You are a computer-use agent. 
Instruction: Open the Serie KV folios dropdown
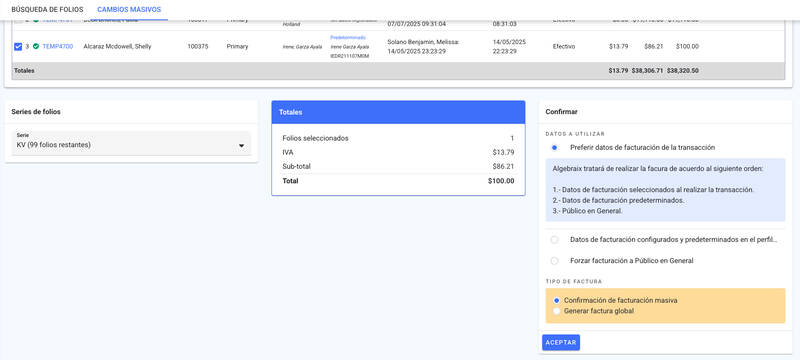point(131,143)
